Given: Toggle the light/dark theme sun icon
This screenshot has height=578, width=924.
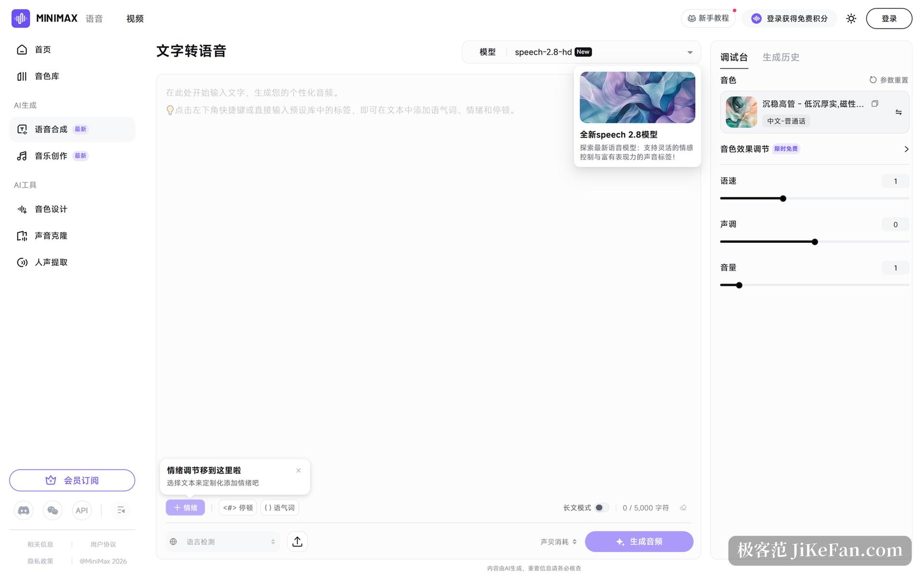Looking at the screenshot, I should click(x=851, y=18).
